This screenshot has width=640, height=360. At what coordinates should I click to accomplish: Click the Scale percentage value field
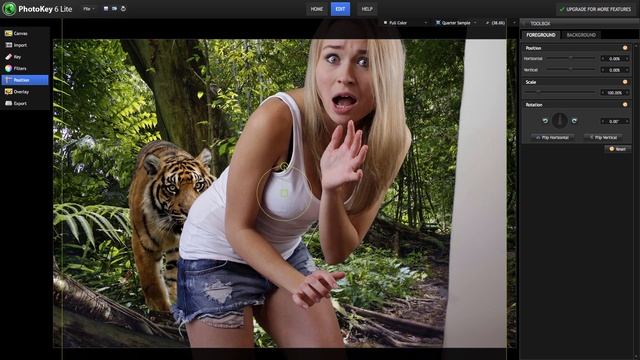pos(614,93)
